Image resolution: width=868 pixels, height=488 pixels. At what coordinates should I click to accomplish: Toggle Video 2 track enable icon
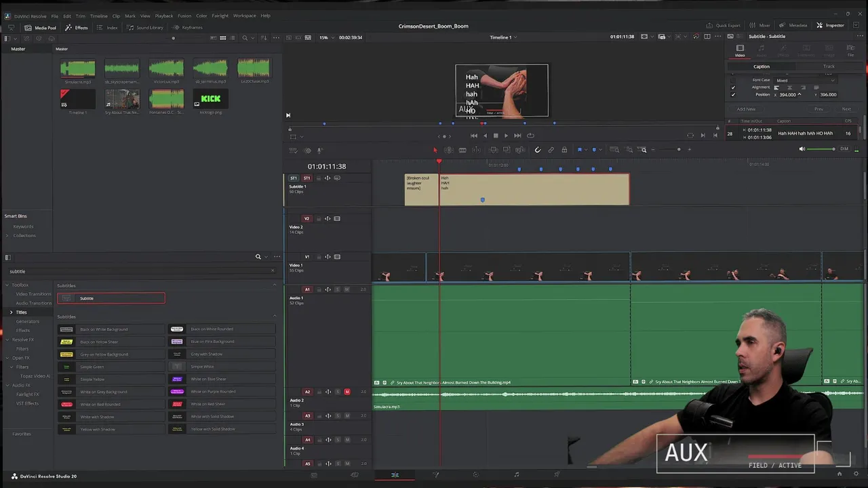click(x=337, y=219)
